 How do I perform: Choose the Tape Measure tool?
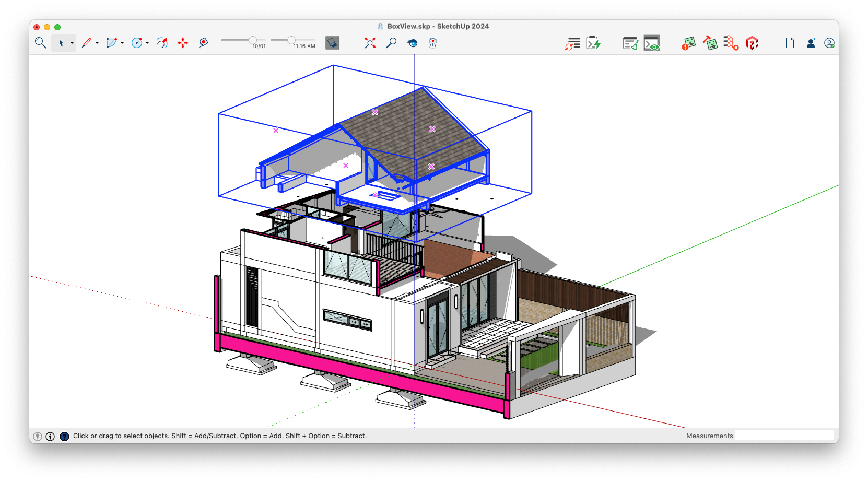203,43
